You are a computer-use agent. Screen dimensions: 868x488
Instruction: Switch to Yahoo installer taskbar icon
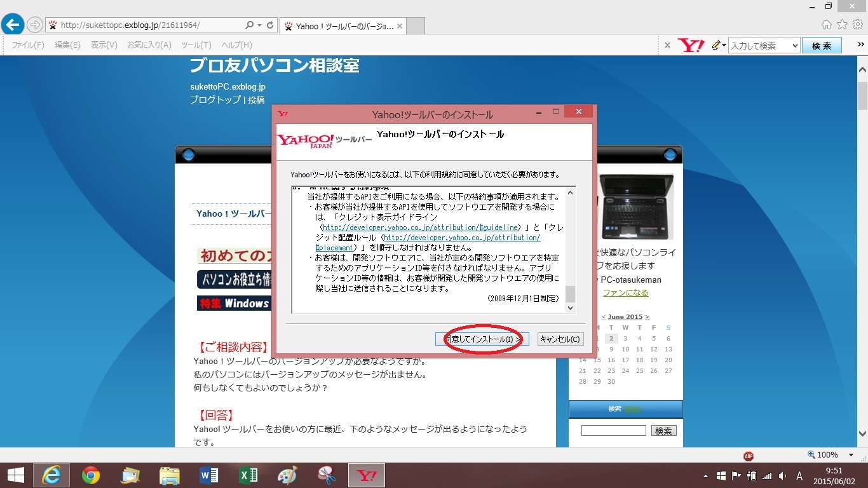click(367, 475)
